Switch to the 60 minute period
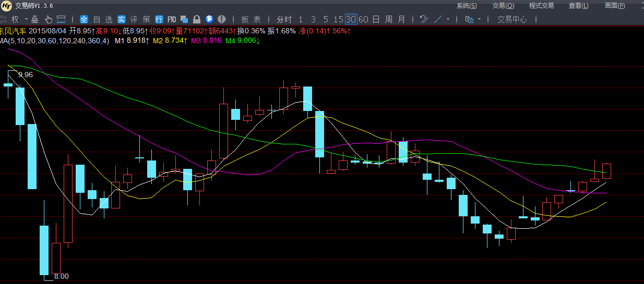644x284 pixels. tap(363, 19)
